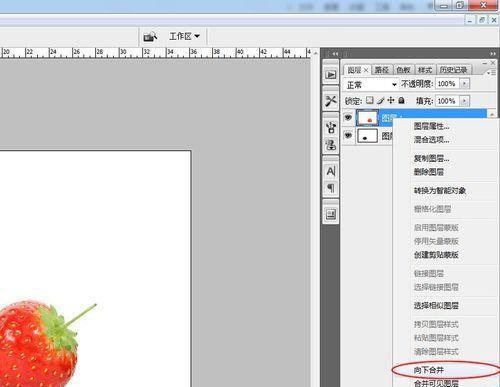
Task: Click the Actions play icon in the dock
Action: (x=331, y=74)
